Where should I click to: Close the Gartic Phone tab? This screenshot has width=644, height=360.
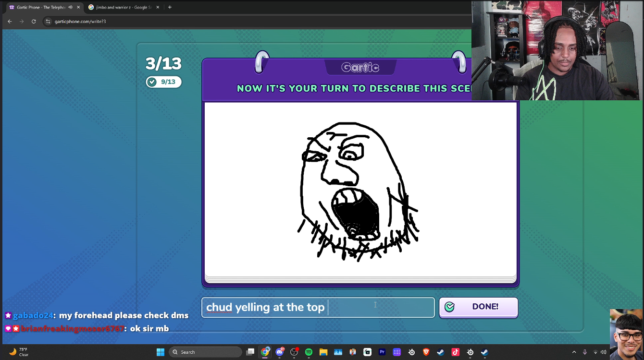pos(78,7)
